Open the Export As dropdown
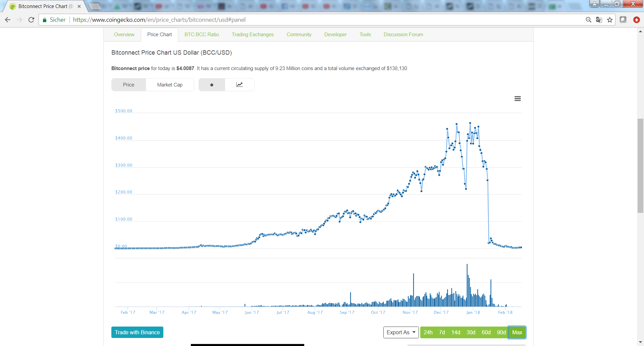Image resolution: width=644 pixels, height=346 pixels. coord(401,332)
